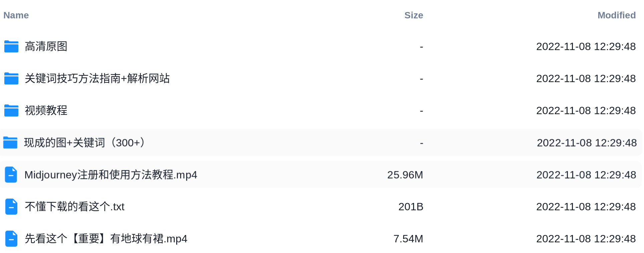Sort files by the Name column header
This screenshot has height=253, width=644.
tap(16, 15)
